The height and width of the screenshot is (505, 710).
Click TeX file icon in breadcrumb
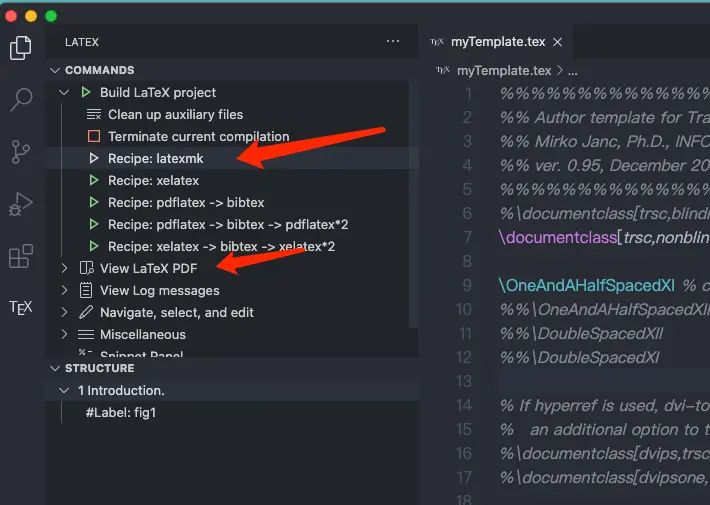443,70
